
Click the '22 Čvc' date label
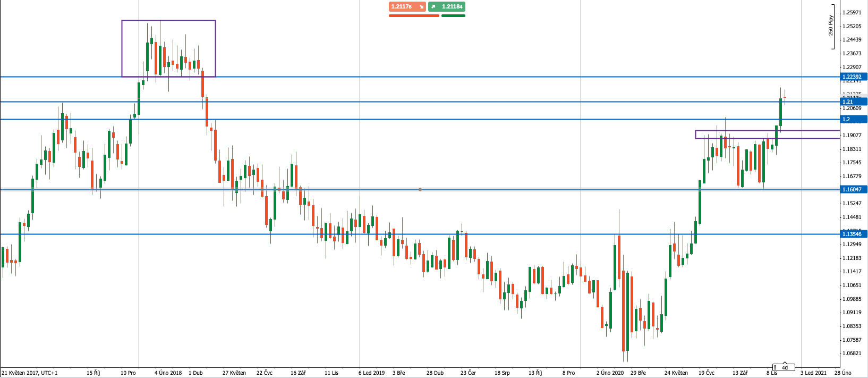click(264, 373)
